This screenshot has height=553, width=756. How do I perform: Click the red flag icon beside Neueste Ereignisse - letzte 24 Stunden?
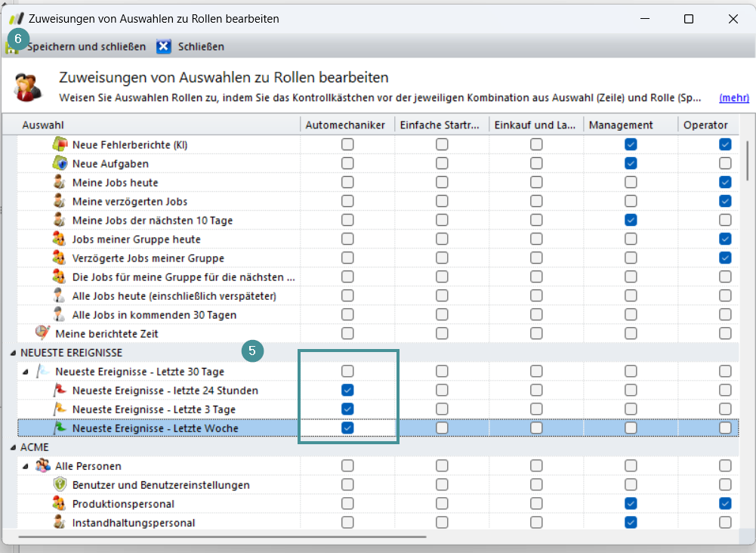(60, 391)
